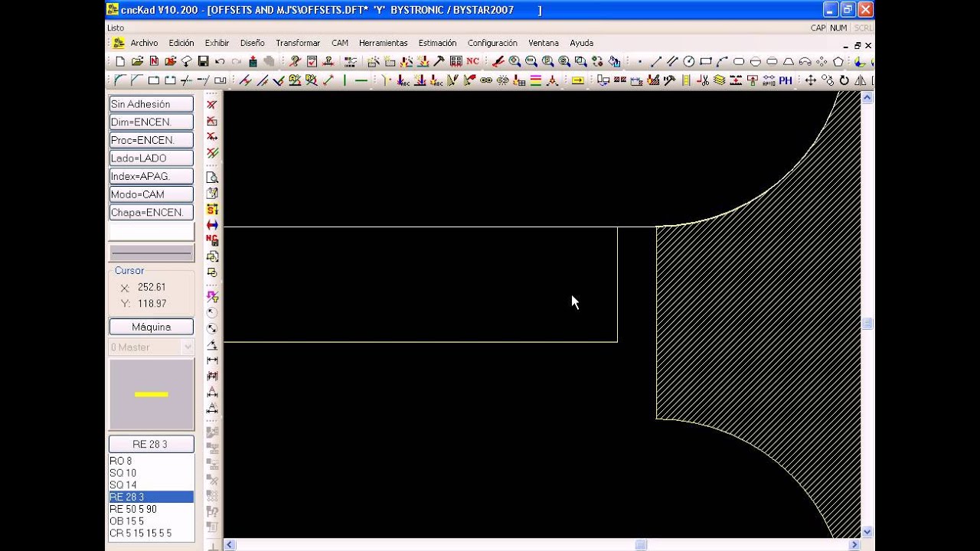Toggle the Dim=ENCEN. setting

pos(152,122)
